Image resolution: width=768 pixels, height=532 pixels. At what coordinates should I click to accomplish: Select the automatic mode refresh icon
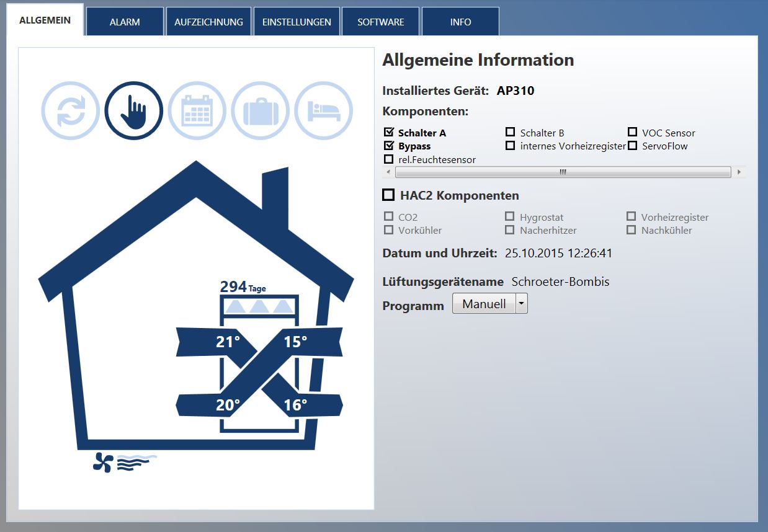coord(69,110)
